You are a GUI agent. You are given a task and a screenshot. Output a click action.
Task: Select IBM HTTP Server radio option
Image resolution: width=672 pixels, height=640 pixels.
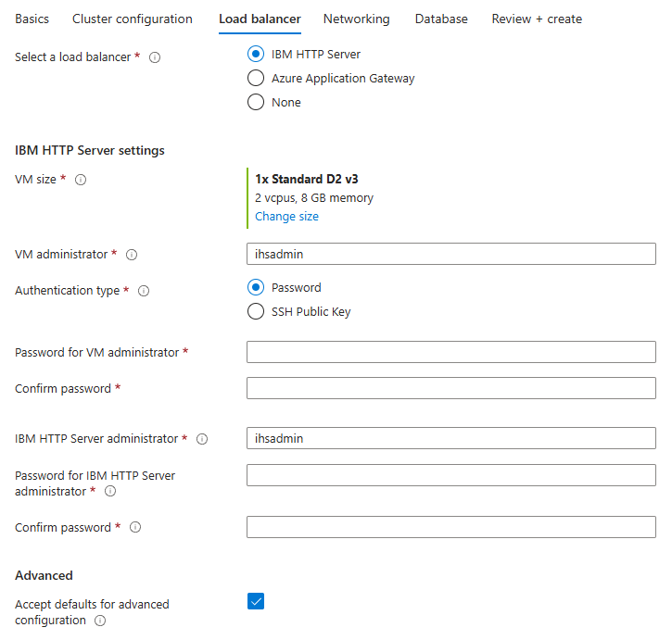(x=256, y=55)
